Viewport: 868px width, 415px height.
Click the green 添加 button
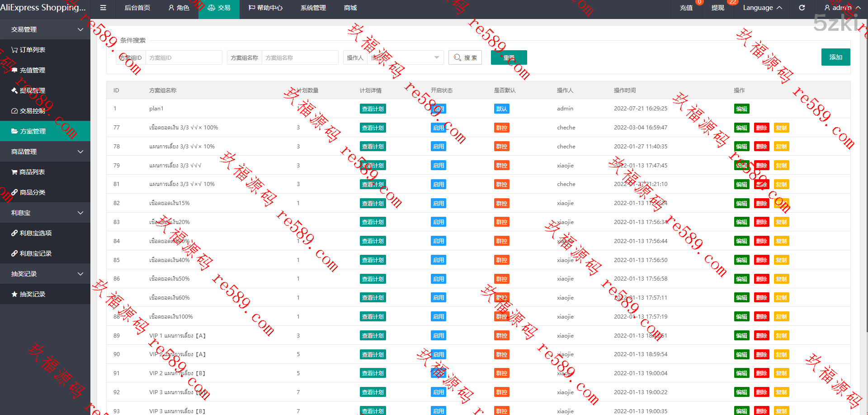pyautogui.click(x=835, y=57)
